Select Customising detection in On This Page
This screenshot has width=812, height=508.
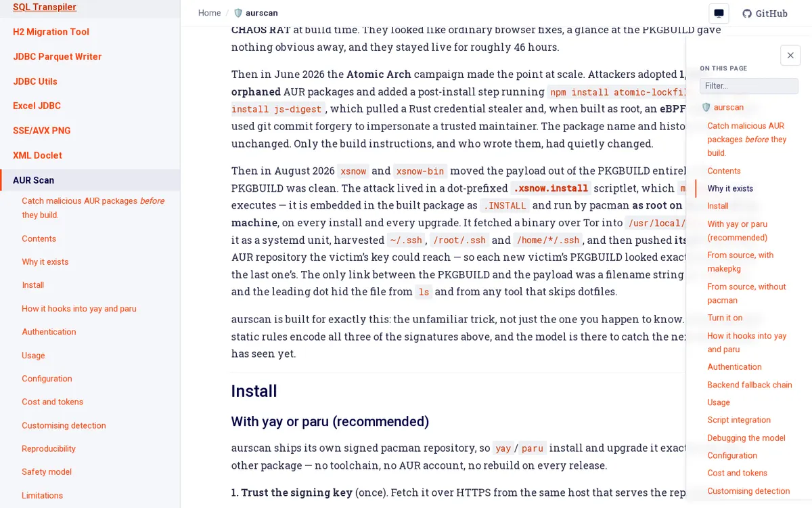coord(748,491)
